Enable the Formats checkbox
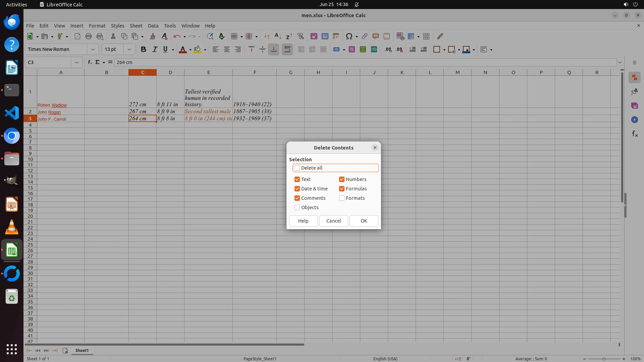The width and height of the screenshot is (644, 362). coord(342,198)
